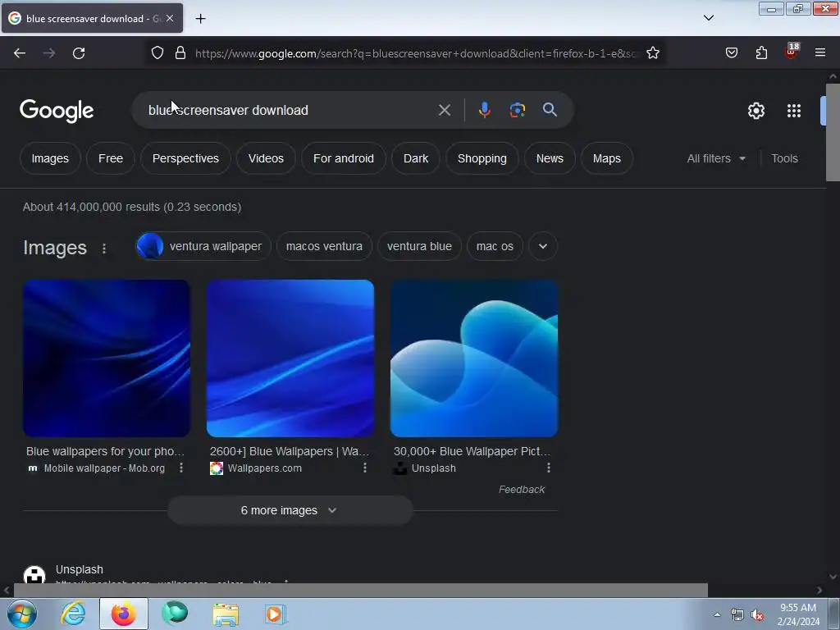
Task: Switch to the Images filter tab
Action: tap(50, 158)
